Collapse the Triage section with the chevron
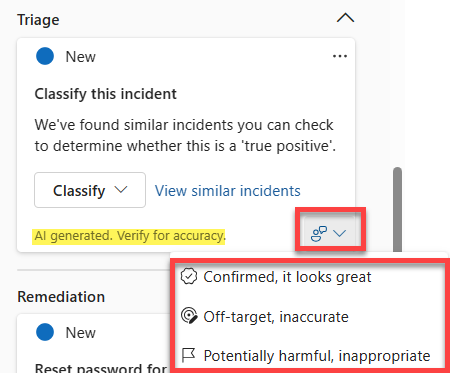450x373 pixels. tap(345, 18)
